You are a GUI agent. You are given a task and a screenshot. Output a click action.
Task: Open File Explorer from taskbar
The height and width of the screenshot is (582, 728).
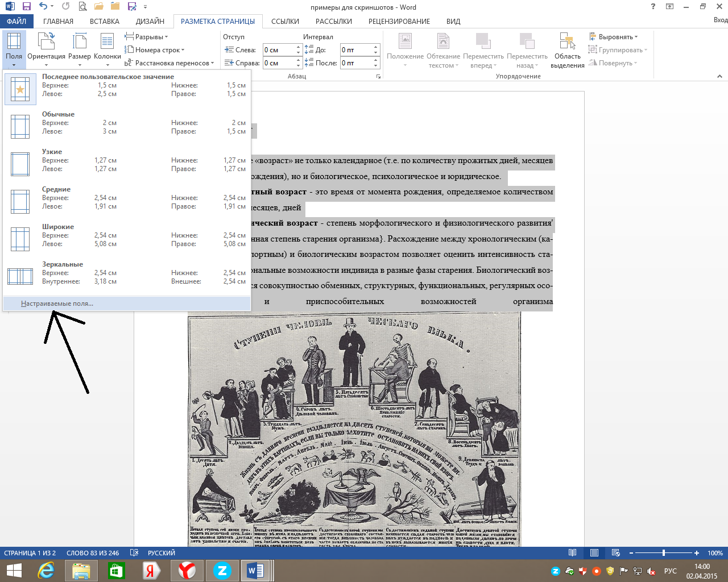(x=81, y=571)
